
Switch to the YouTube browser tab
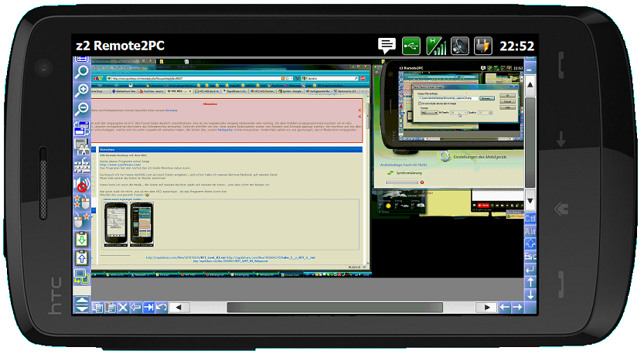click(x=152, y=91)
